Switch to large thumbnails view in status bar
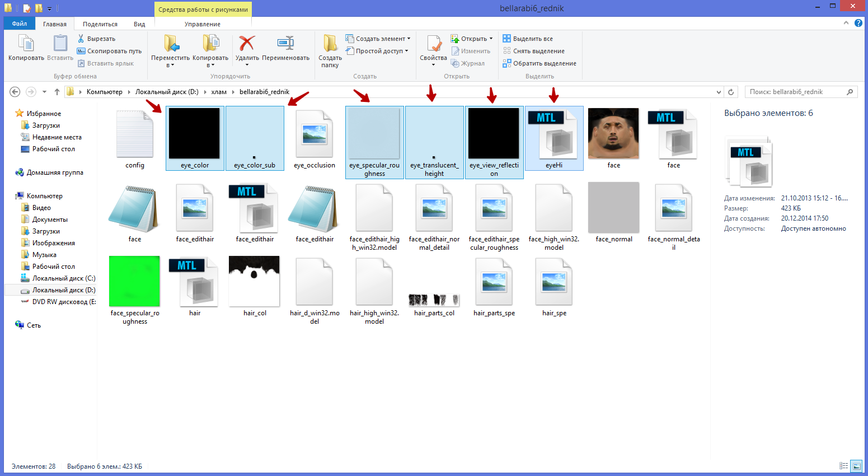 856,466
